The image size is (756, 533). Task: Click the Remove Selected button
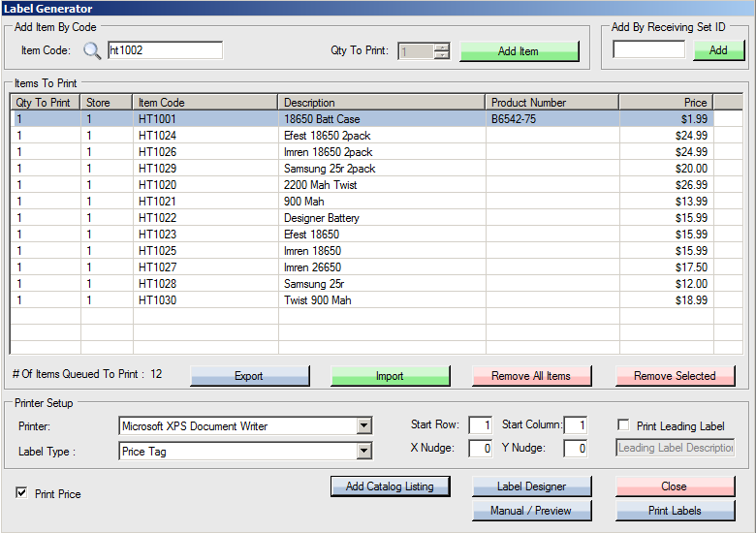click(675, 376)
